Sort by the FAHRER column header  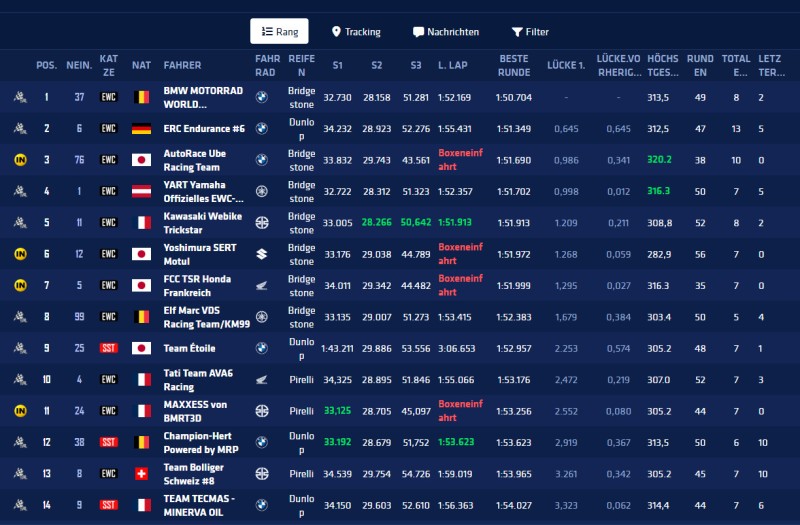coord(182,65)
